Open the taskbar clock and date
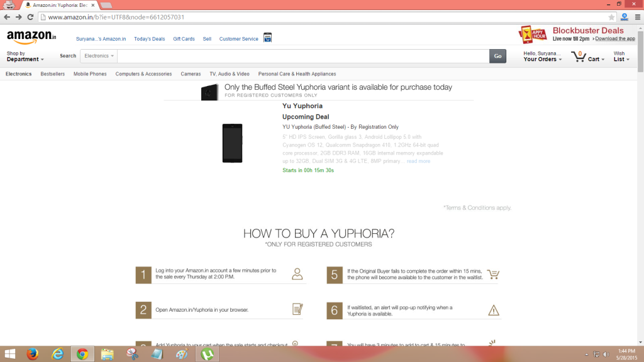 [626, 354]
